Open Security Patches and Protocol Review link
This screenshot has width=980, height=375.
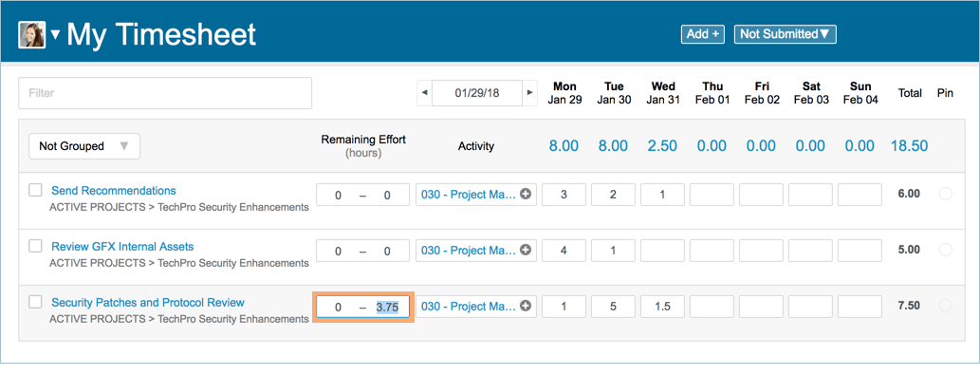(148, 303)
